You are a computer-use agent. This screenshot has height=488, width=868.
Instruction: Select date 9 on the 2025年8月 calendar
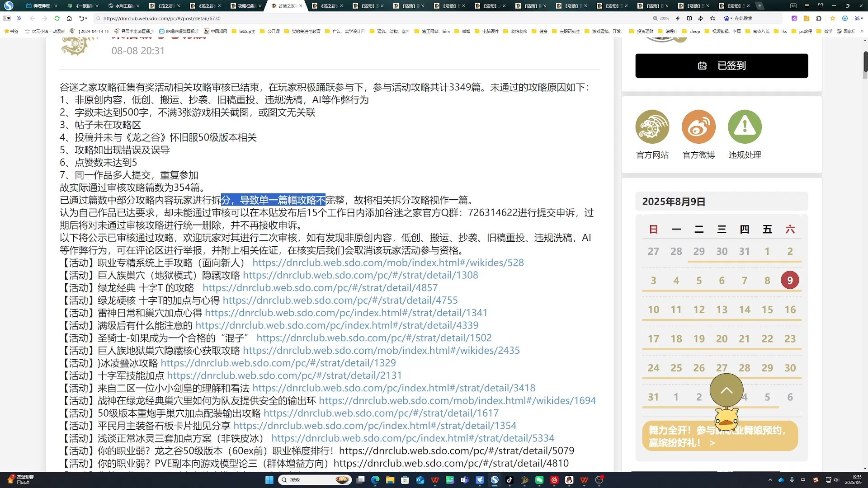(790, 280)
